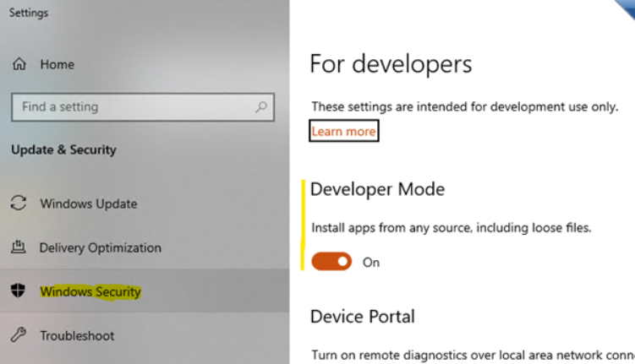Click the Install apps from any source text
This screenshot has width=635, height=364.
point(452,228)
